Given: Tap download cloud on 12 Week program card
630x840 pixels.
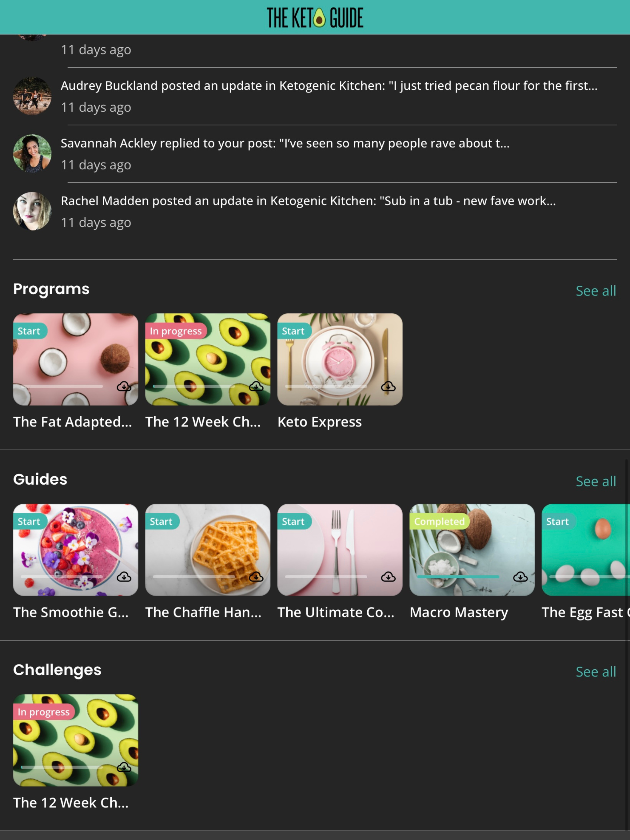Looking at the screenshot, I should [x=256, y=386].
